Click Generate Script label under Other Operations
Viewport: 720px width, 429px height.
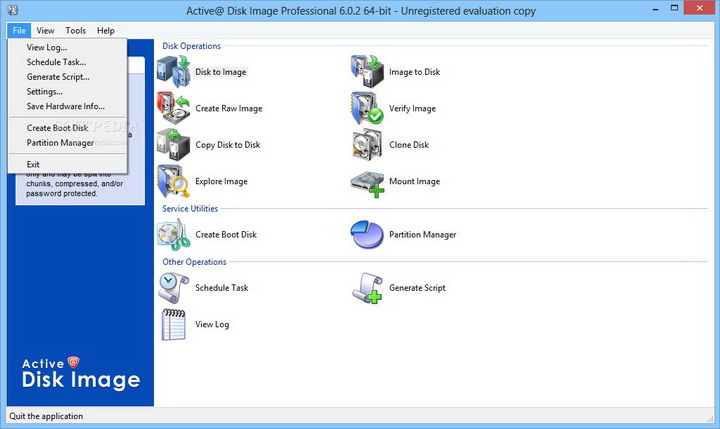(x=417, y=288)
